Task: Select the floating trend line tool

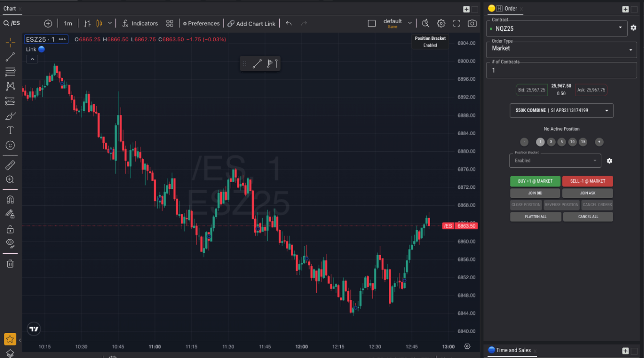Action: [257, 63]
